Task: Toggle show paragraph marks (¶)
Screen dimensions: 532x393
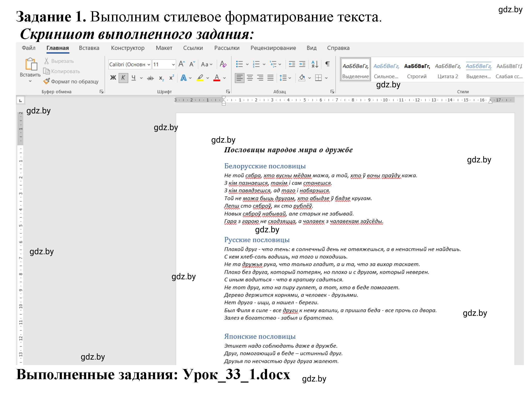Action: click(x=327, y=64)
